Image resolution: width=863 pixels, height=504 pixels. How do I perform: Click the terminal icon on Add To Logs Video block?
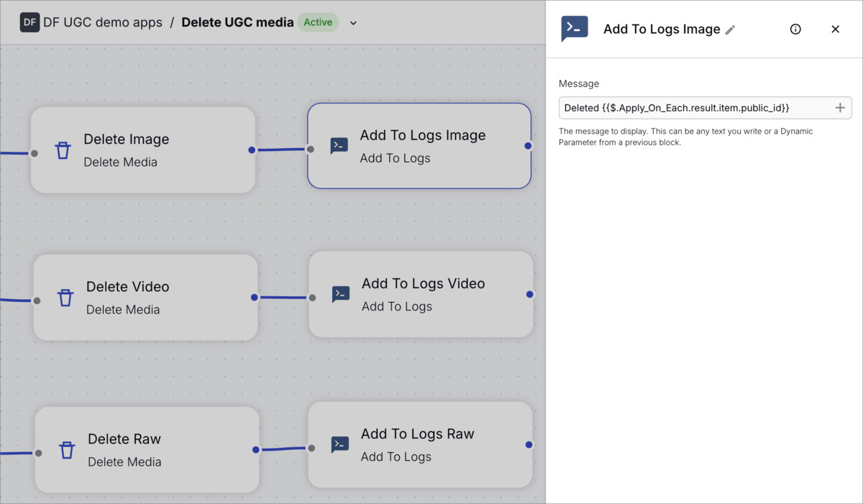341,294
